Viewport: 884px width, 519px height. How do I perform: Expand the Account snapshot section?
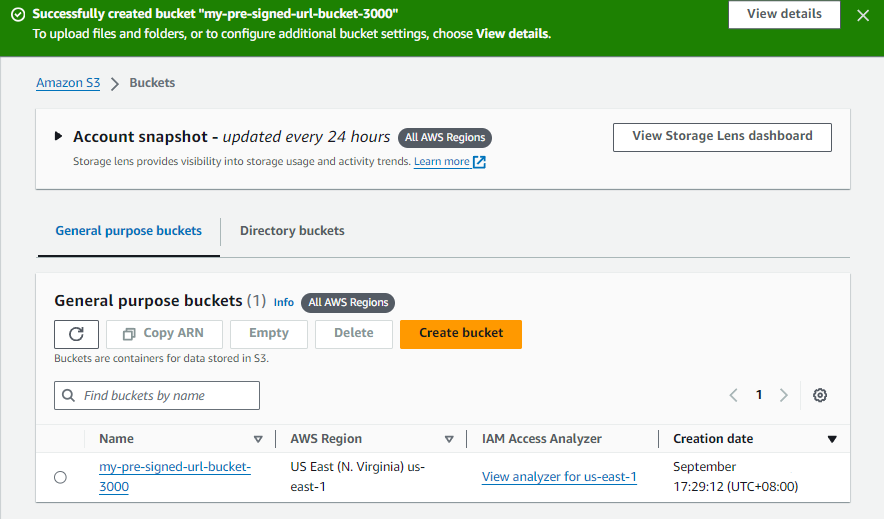59,137
